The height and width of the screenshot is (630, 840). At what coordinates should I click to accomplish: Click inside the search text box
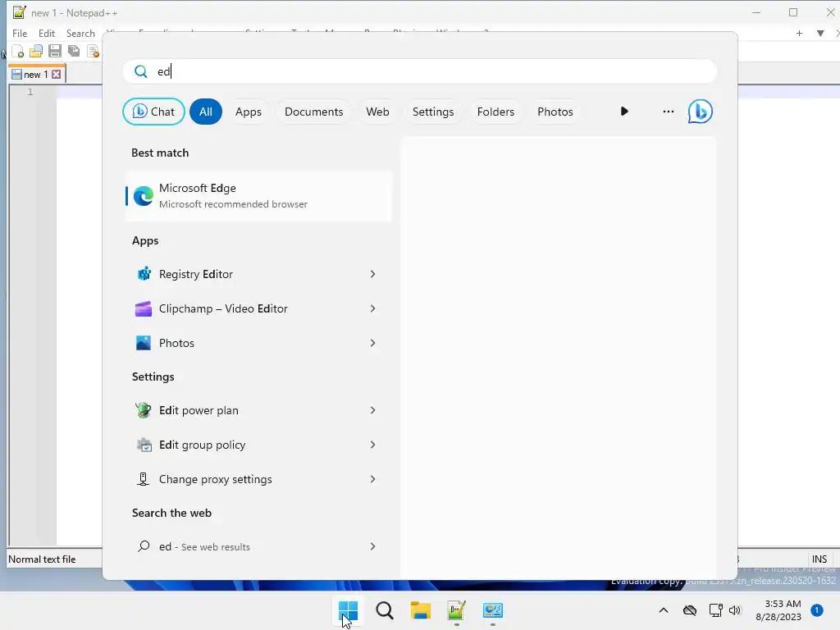click(420, 71)
